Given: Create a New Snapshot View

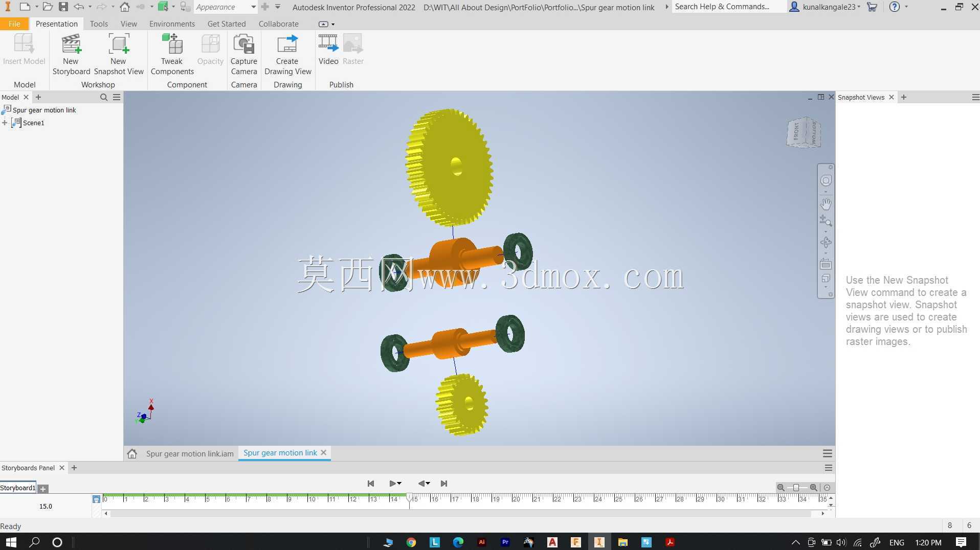Looking at the screenshot, I should 119,54.
